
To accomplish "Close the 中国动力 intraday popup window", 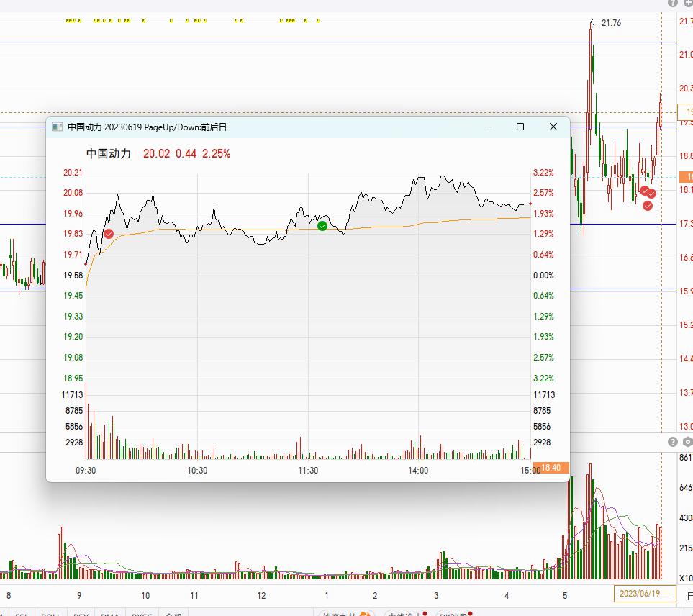I will pos(553,127).
